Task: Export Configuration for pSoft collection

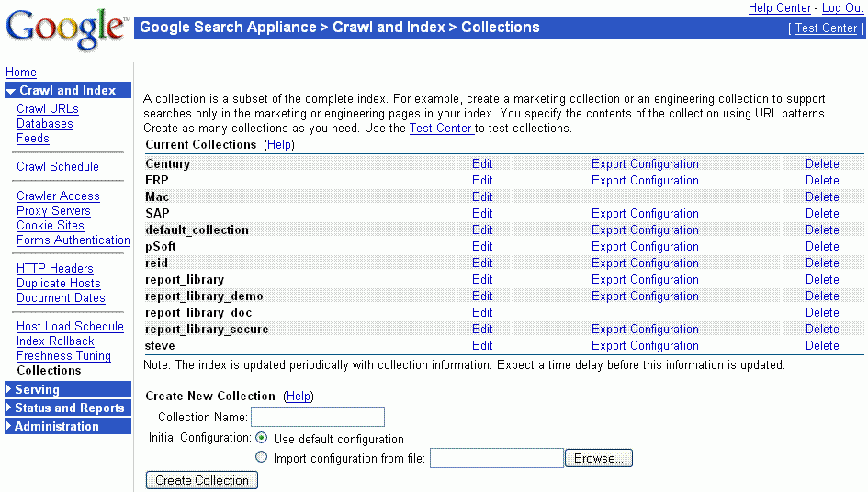Action: (645, 247)
